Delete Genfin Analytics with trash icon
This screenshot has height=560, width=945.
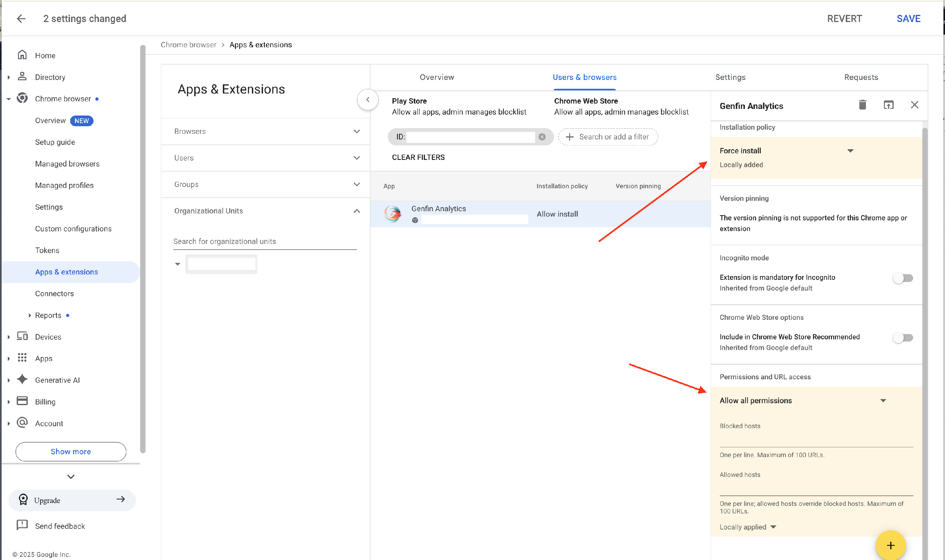(862, 105)
